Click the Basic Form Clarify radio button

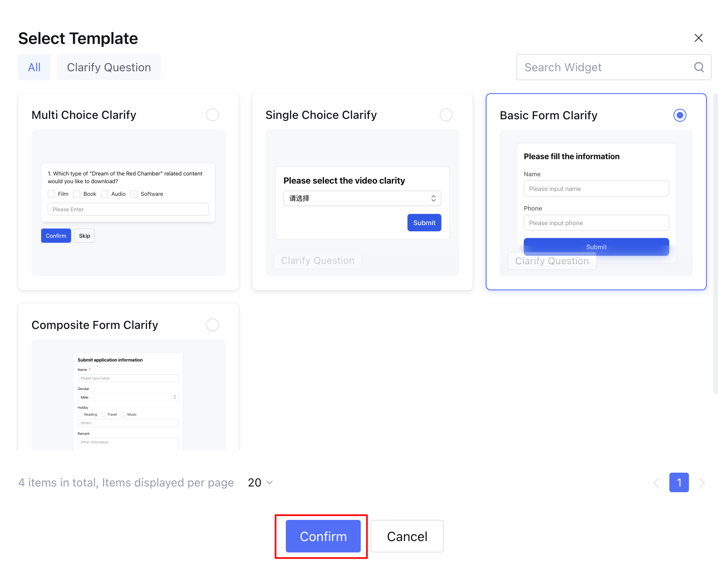coord(680,115)
